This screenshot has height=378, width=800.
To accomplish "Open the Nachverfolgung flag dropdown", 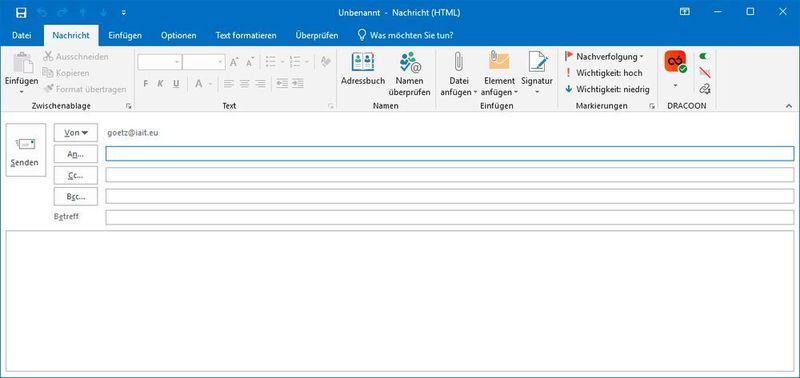I will [605, 57].
